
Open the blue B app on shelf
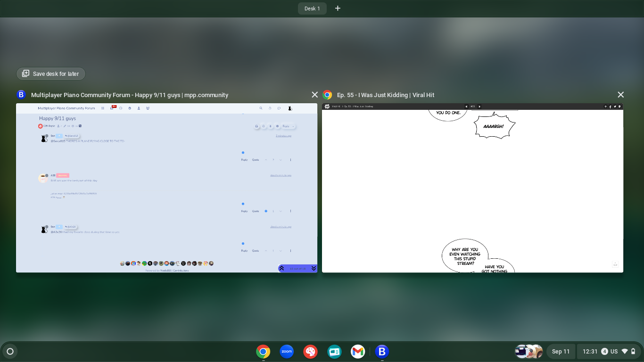382,352
